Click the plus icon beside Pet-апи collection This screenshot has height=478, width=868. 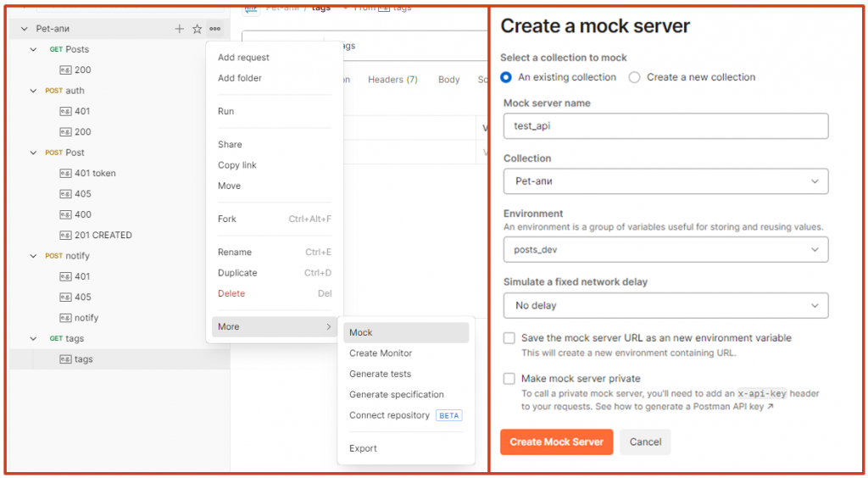coord(179,29)
